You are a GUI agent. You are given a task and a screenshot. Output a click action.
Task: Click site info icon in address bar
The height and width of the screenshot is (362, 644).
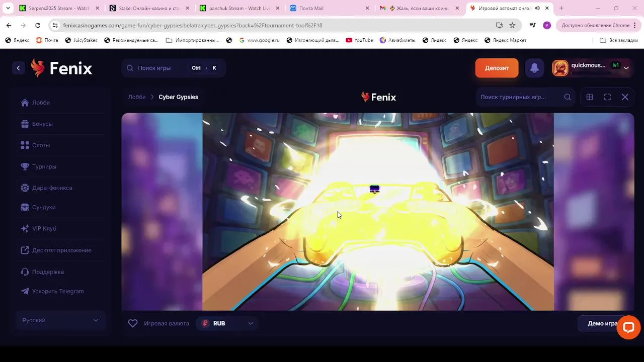click(55, 25)
